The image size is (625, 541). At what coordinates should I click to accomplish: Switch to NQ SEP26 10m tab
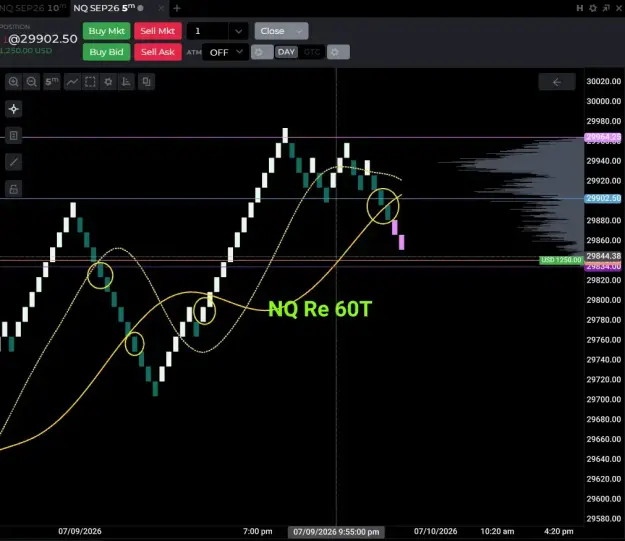coord(33,8)
